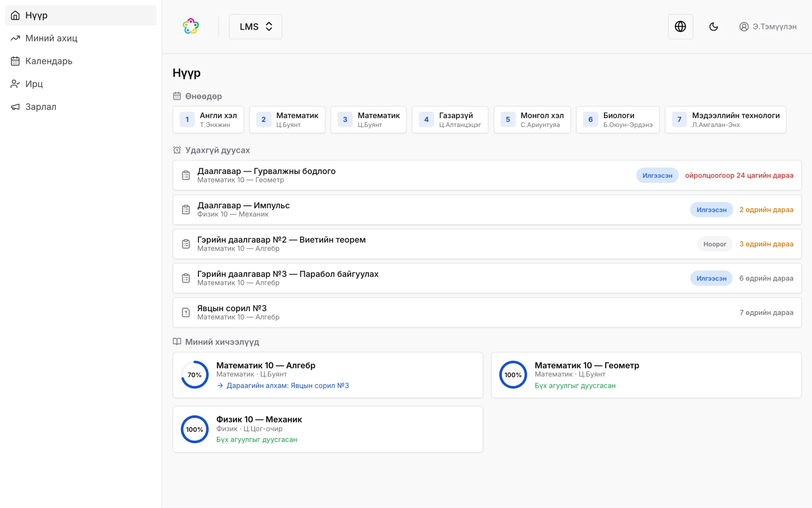
Task: Open the language globe icon
Action: [x=680, y=26]
